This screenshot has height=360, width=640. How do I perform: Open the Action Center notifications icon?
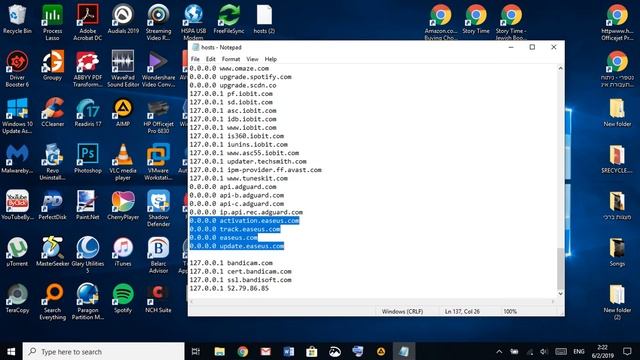click(x=627, y=351)
